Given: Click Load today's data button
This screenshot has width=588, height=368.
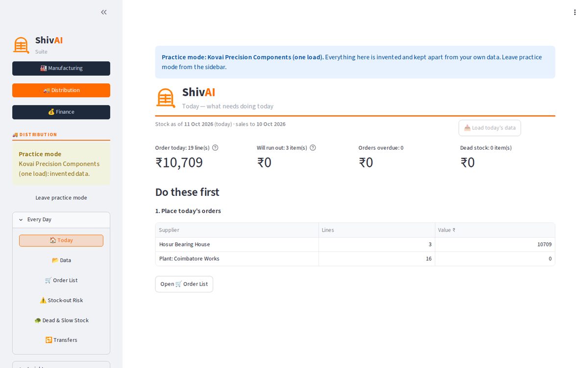Looking at the screenshot, I should tap(490, 128).
